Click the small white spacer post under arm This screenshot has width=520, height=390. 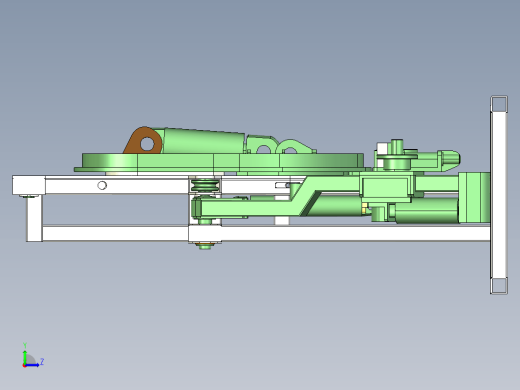pos(282,220)
